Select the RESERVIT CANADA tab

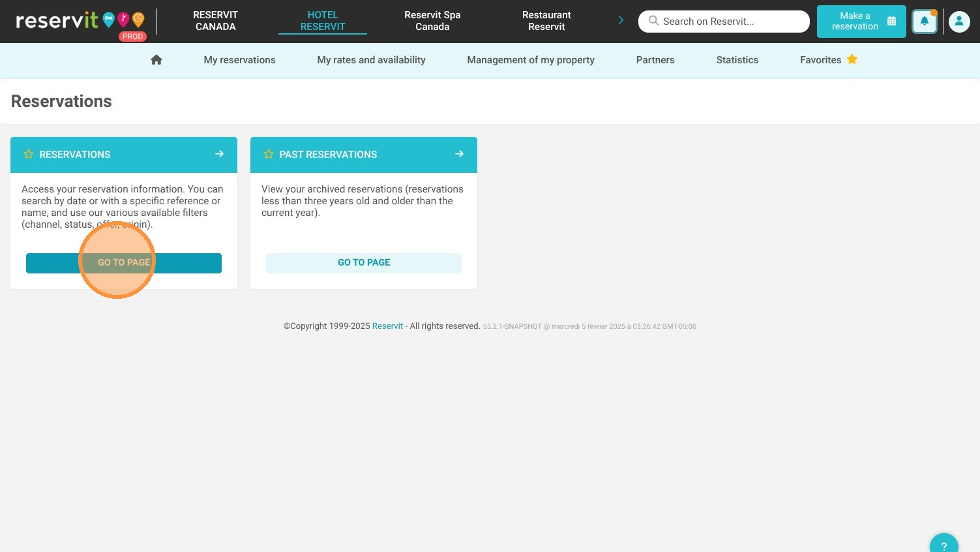click(215, 21)
